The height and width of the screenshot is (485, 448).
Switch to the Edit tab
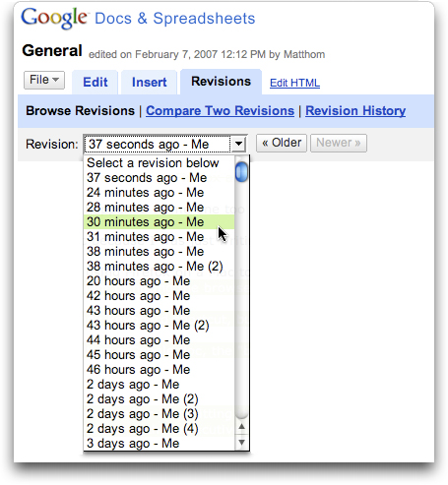point(96,82)
